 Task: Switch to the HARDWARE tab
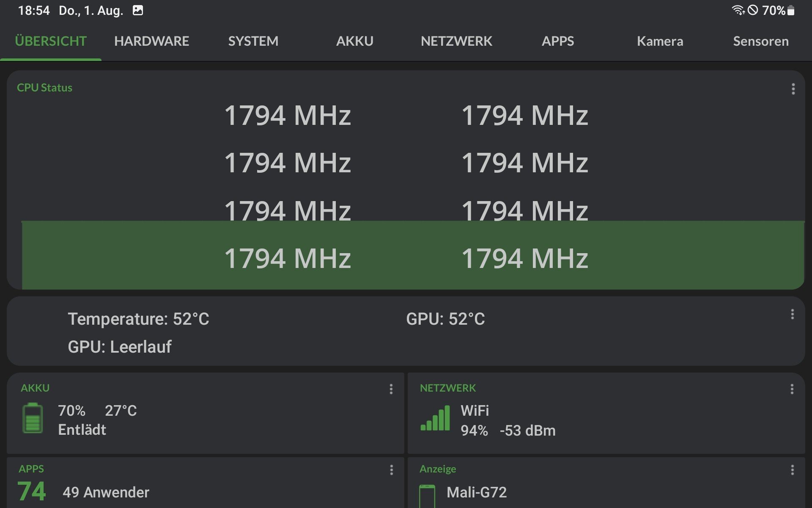(151, 41)
